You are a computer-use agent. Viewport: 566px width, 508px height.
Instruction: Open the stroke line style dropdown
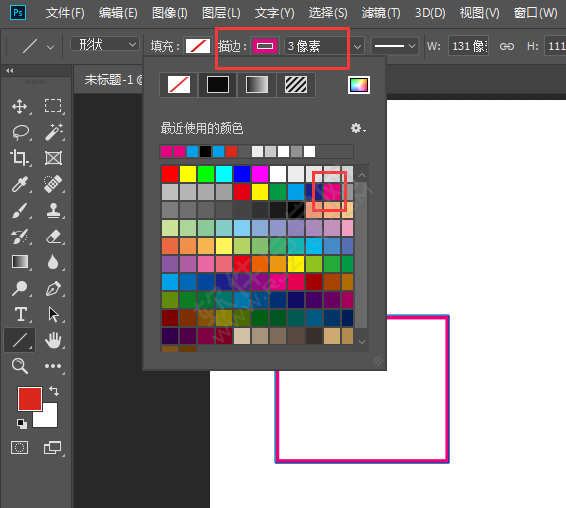point(395,46)
